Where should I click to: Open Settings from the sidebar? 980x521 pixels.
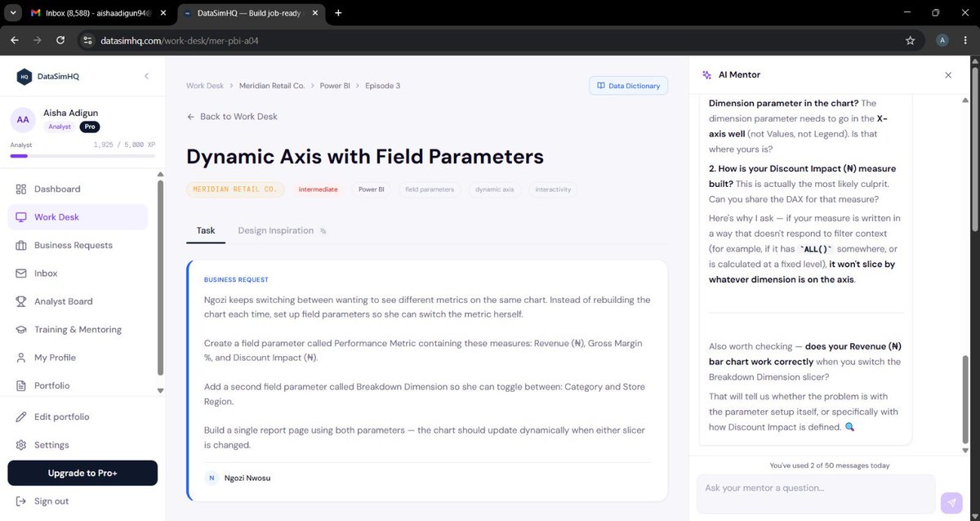82,445
